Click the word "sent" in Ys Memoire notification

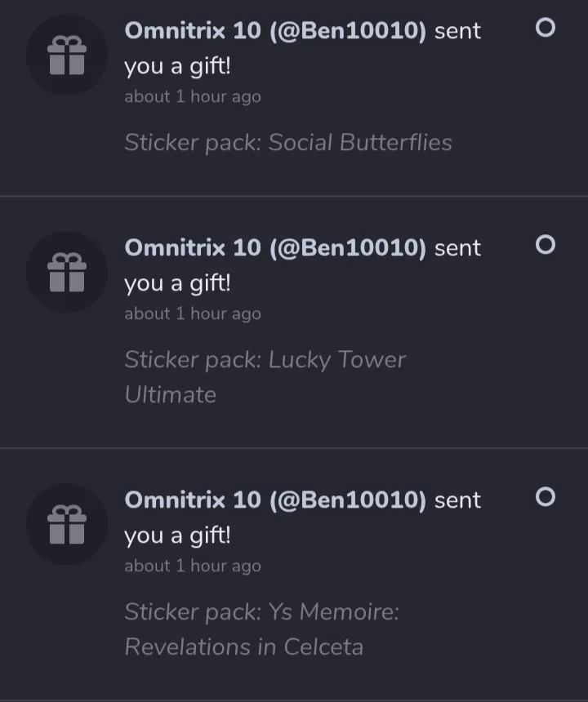click(457, 500)
